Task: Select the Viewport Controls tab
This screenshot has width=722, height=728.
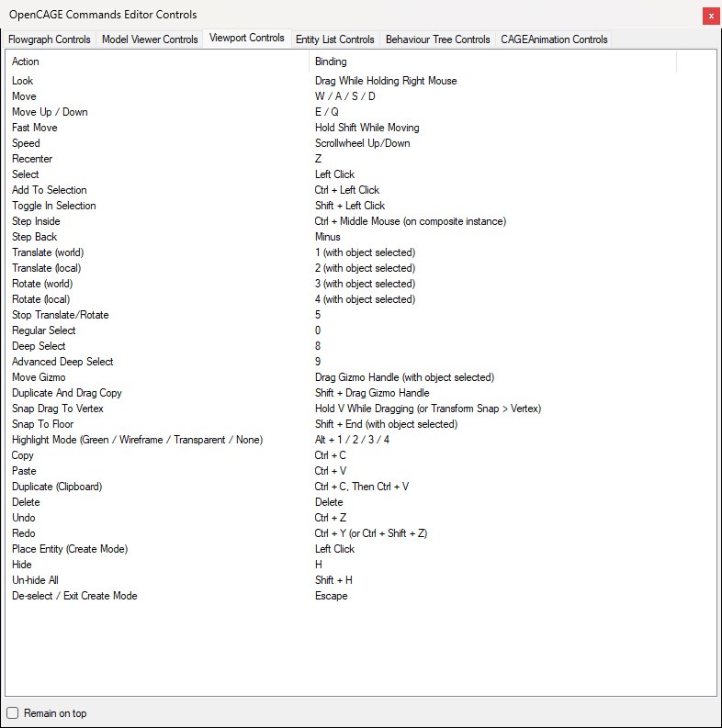Action: [247, 38]
